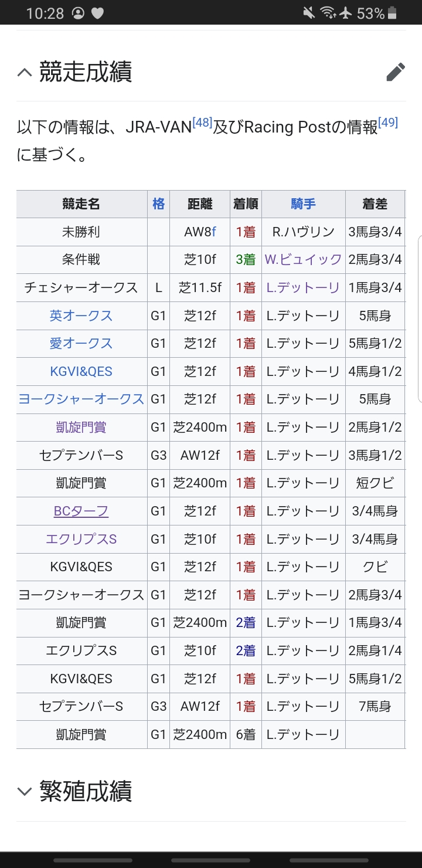Open the purple 凱旋門賞 link

81,427
